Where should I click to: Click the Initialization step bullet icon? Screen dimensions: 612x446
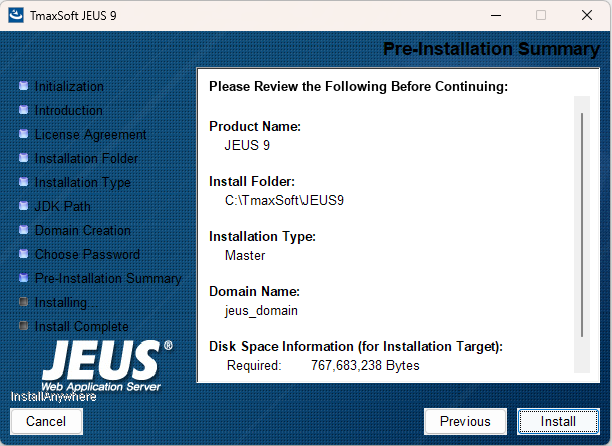tap(23, 86)
